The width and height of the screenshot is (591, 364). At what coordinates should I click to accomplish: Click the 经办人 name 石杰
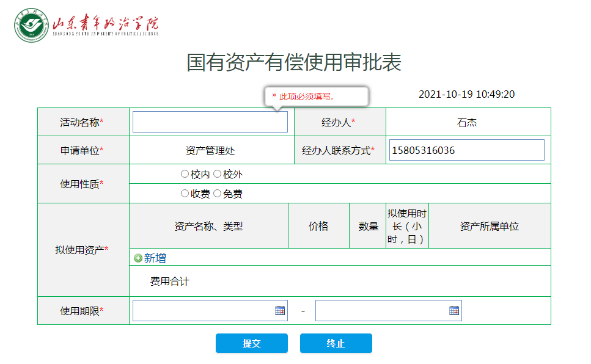pyautogui.click(x=468, y=122)
